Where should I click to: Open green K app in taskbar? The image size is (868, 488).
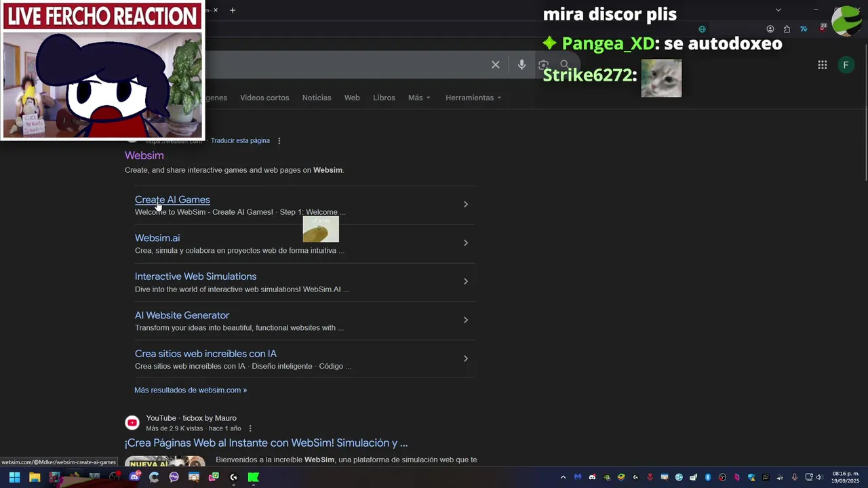pyautogui.click(x=254, y=477)
